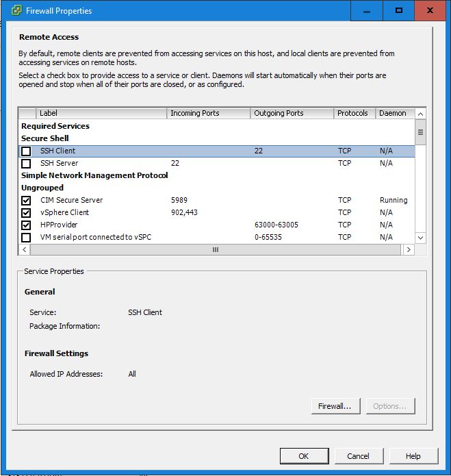
Task: Click the scroll right arrow of services list
Action: pyautogui.click(x=409, y=249)
